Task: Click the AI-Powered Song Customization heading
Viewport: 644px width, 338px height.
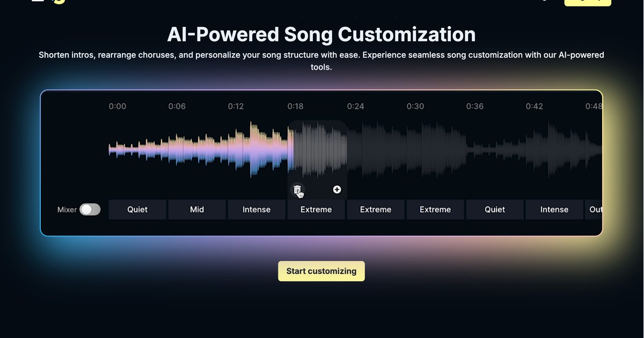Action: pos(321,34)
